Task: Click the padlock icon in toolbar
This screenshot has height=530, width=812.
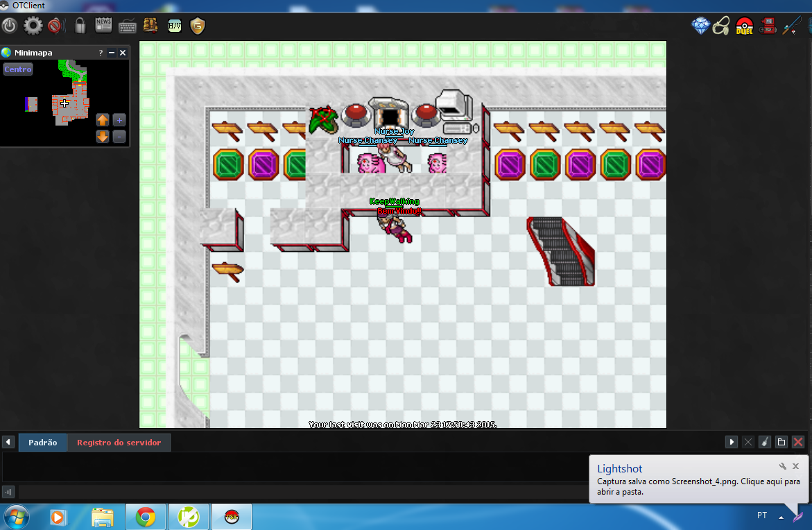Action: pyautogui.click(x=80, y=26)
